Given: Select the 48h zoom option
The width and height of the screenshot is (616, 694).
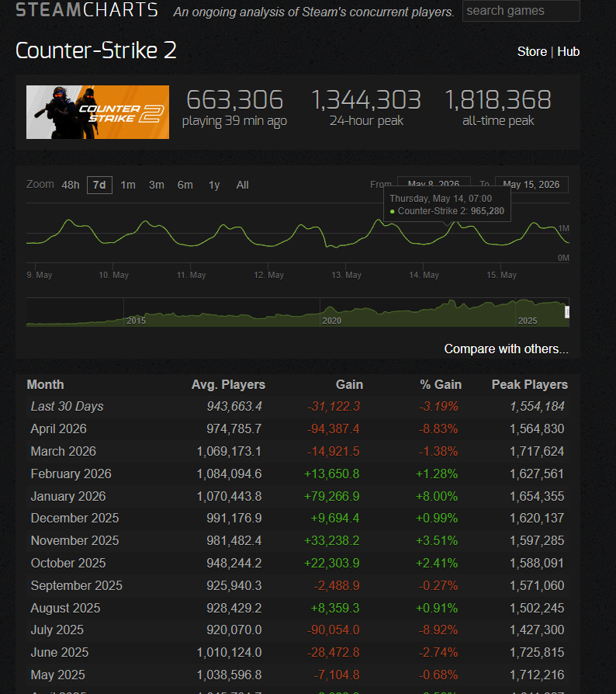Looking at the screenshot, I should 71,185.
